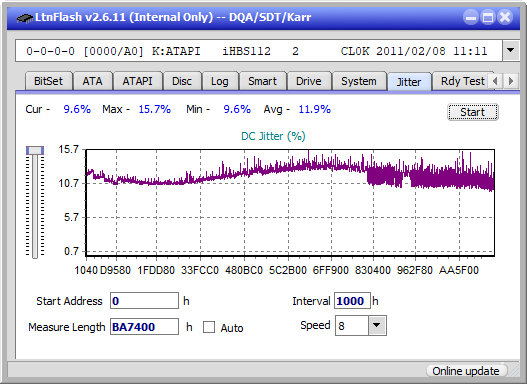This screenshot has height=384, width=527.
Task: Go to the Smart tab
Action: point(262,81)
